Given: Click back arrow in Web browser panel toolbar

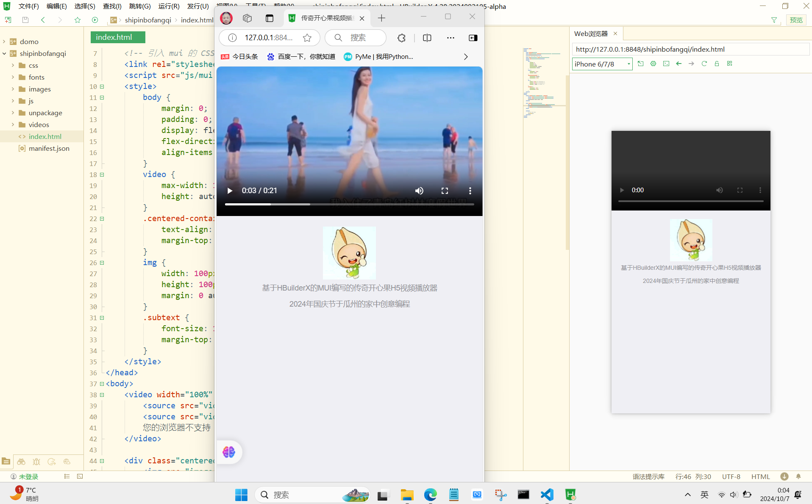Looking at the screenshot, I should point(679,64).
